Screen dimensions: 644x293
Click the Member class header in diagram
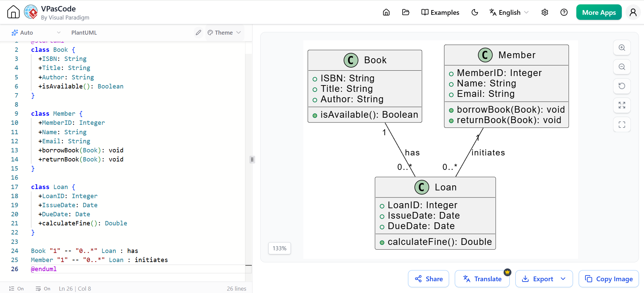[506, 55]
